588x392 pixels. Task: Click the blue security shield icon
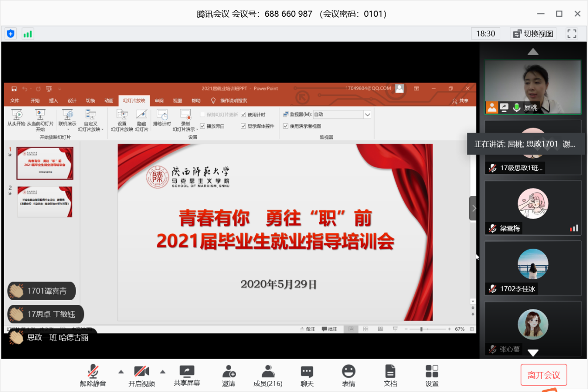point(11,34)
